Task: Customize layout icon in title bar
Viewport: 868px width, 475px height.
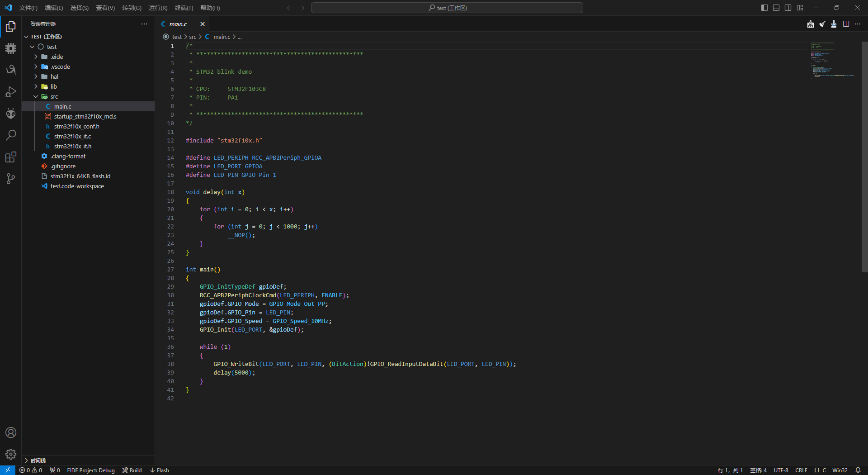Action: click(x=800, y=8)
